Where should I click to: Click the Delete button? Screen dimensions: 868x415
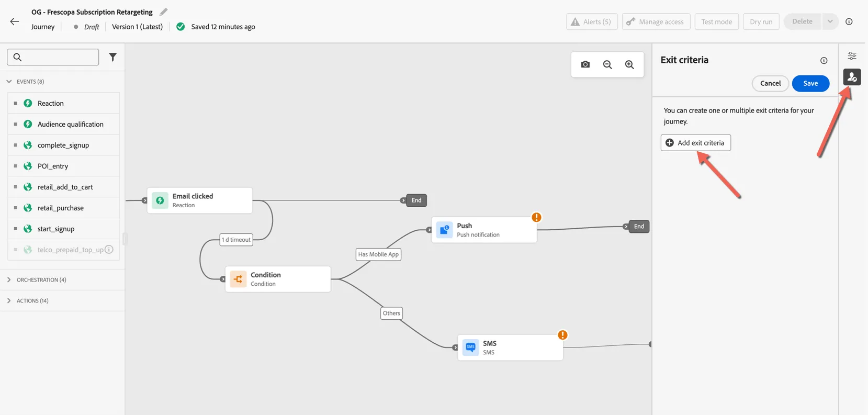coord(802,21)
